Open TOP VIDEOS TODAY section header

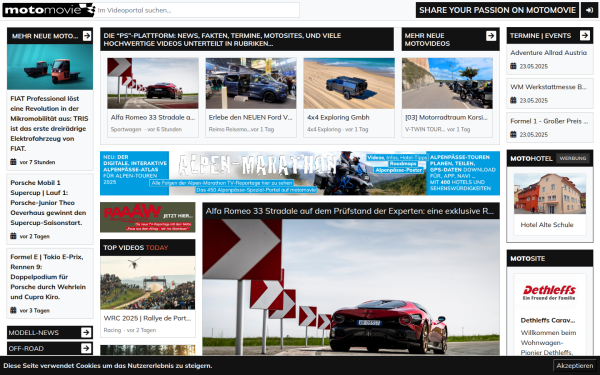click(148, 248)
